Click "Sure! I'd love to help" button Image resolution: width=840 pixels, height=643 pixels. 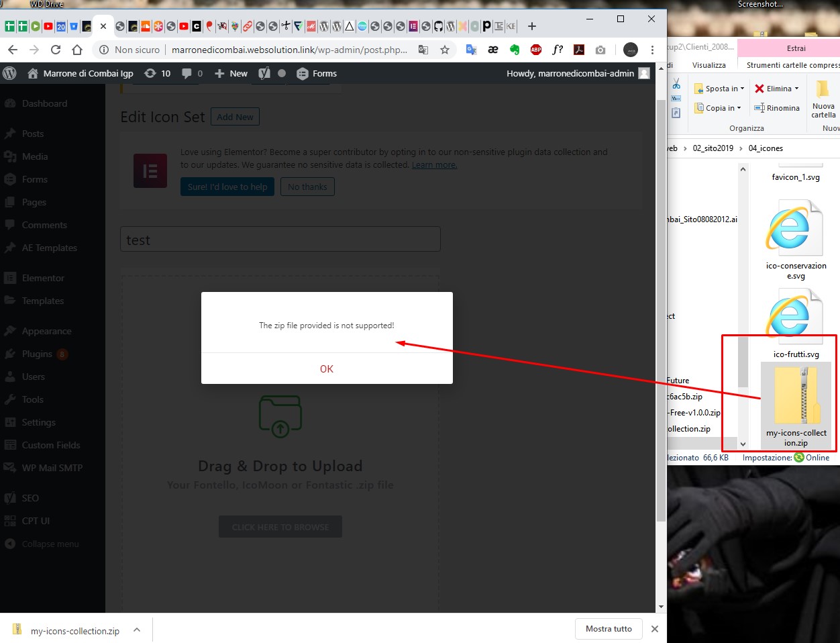tap(227, 187)
